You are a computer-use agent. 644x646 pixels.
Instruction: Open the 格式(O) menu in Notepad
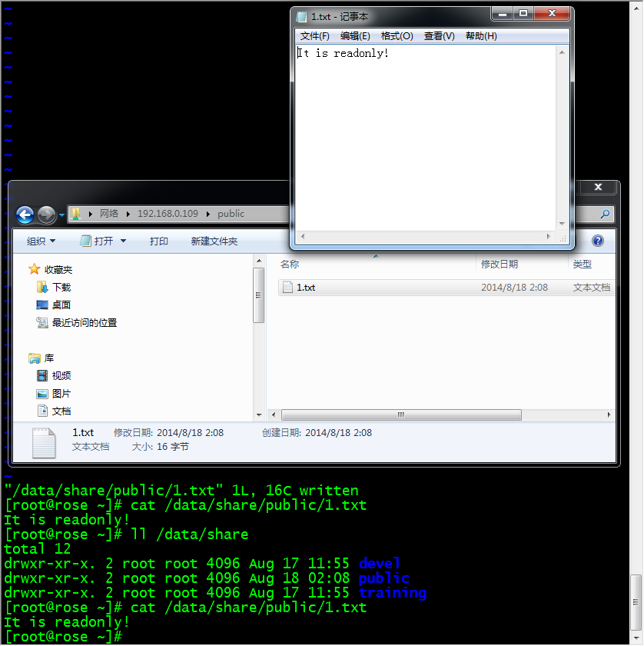(x=397, y=36)
